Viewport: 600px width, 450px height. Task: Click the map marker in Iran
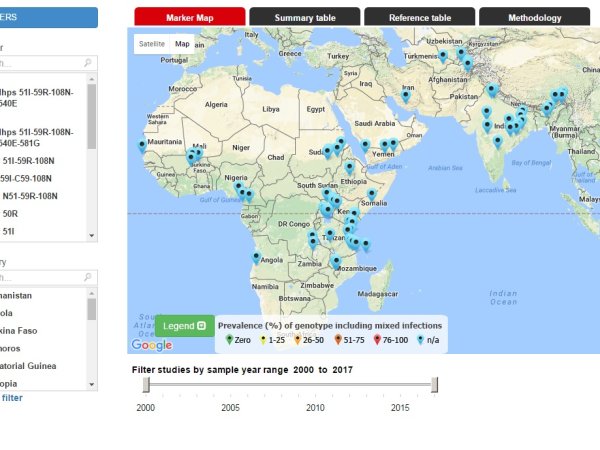(x=406, y=96)
